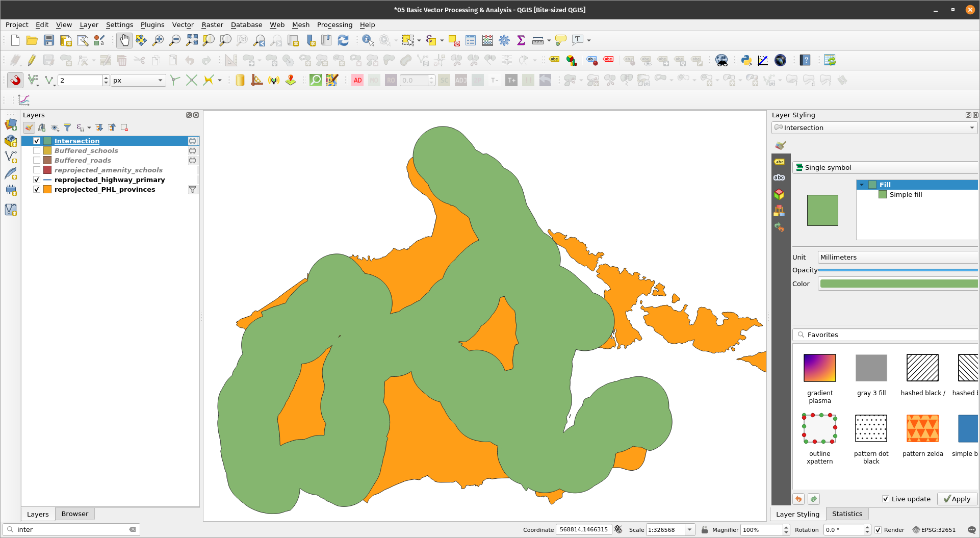The image size is (980, 538).
Task: Expand the Unit Millimeters dropdown
Action: tap(897, 257)
